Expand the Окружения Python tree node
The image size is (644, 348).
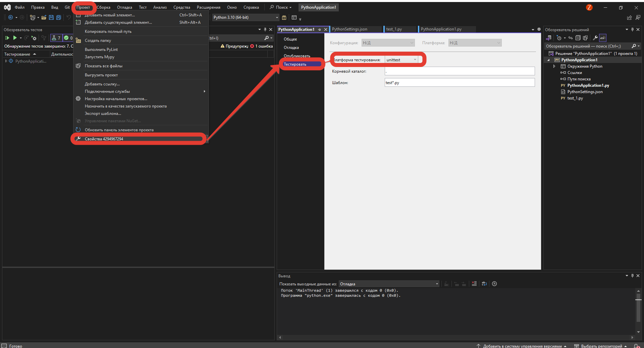[x=554, y=66]
